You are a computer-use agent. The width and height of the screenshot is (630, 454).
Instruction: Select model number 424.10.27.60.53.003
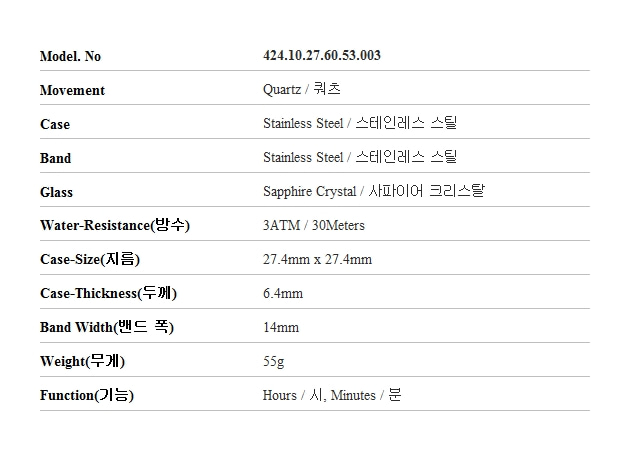tap(321, 56)
